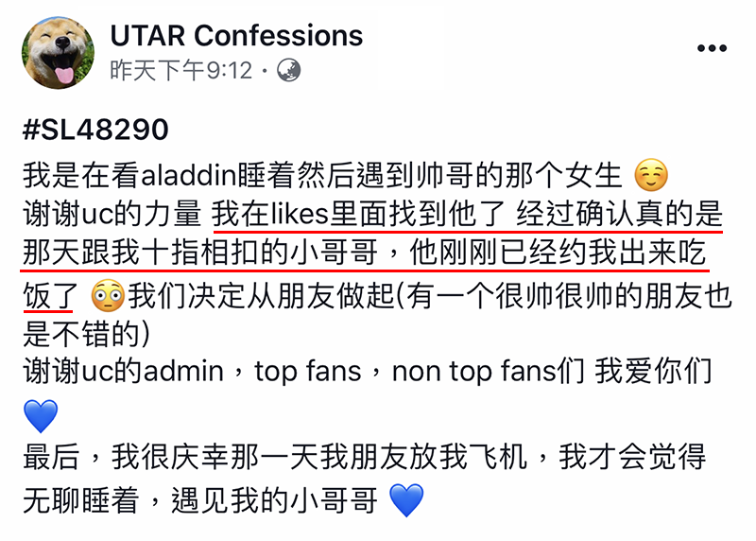This screenshot has height=541, width=756.
Task: Select the #SL48290 hashtag
Action: pyautogui.click(x=95, y=130)
